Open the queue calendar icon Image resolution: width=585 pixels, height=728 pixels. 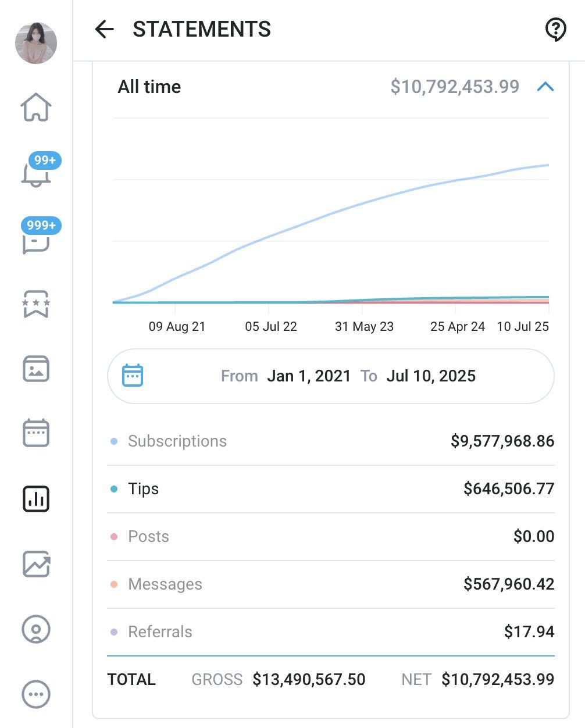(37, 433)
